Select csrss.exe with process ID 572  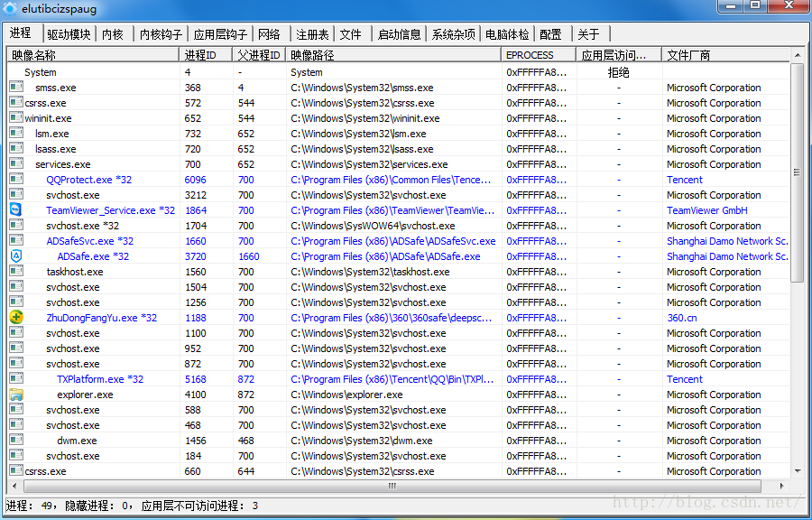(399, 103)
